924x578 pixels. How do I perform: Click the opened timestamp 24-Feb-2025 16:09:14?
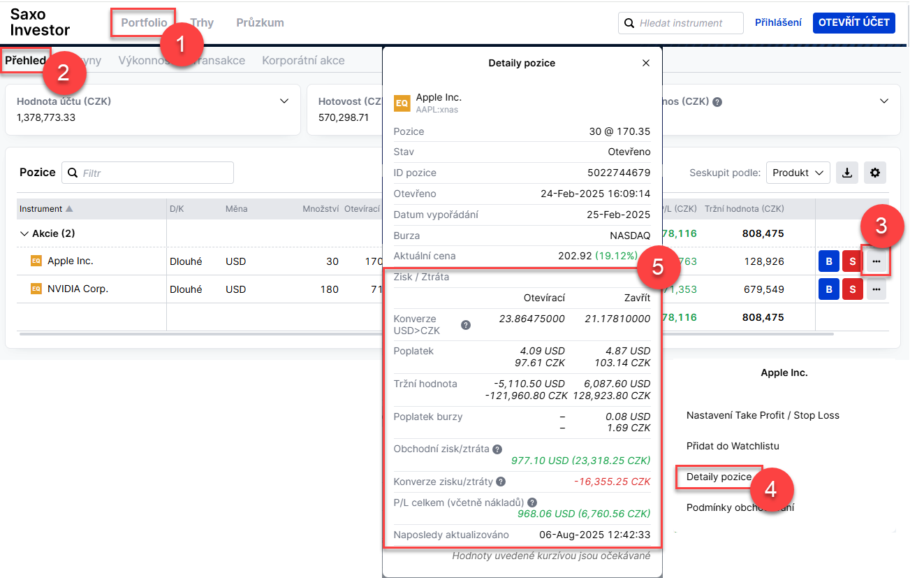pos(596,194)
